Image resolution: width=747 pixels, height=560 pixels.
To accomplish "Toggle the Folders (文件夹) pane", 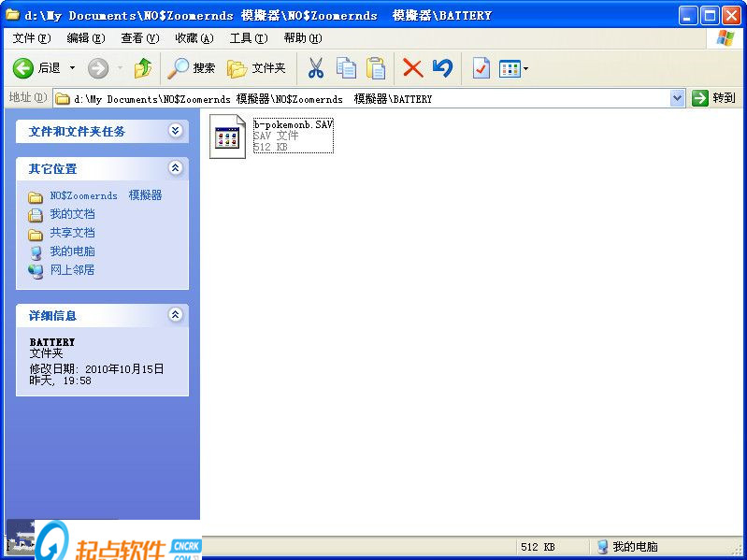I will [256, 68].
